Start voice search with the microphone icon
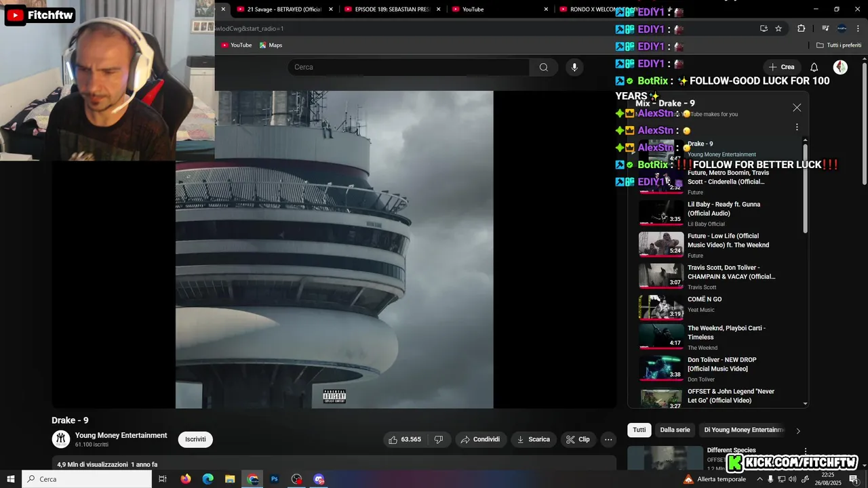Image resolution: width=868 pixels, height=488 pixels. (x=574, y=67)
